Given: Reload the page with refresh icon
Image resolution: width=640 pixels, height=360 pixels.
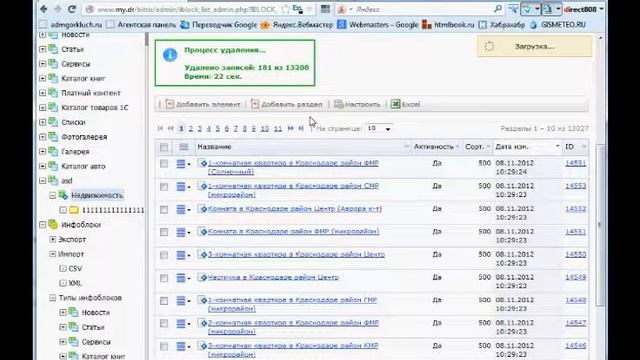Looking at the screenshot, I should pos(72,9).
